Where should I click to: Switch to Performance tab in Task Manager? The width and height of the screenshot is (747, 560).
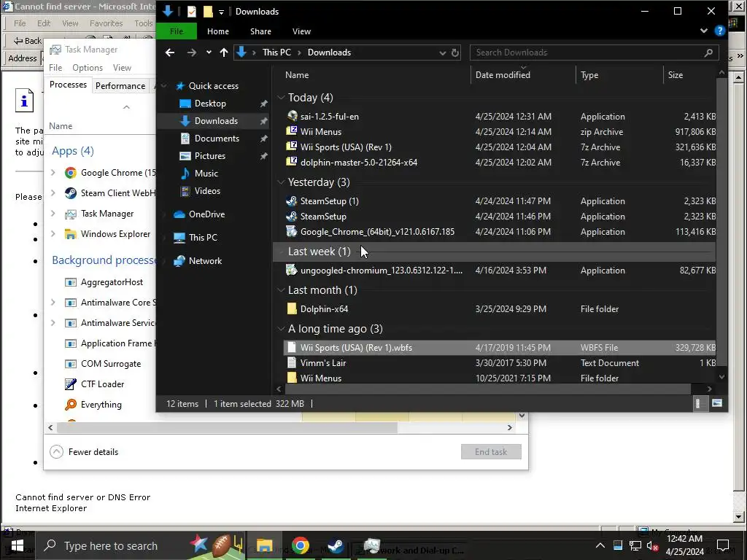[120, 86]
